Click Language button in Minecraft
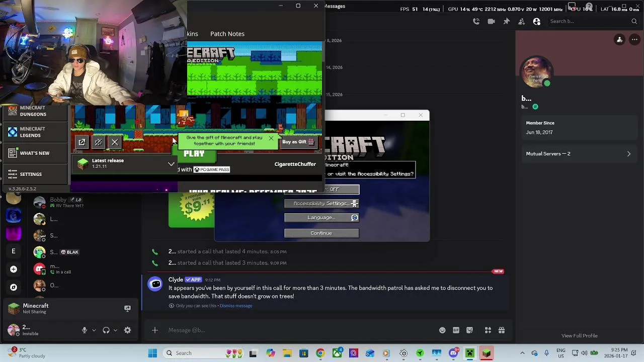Screen dimensions: 644x362 (321, 218)
